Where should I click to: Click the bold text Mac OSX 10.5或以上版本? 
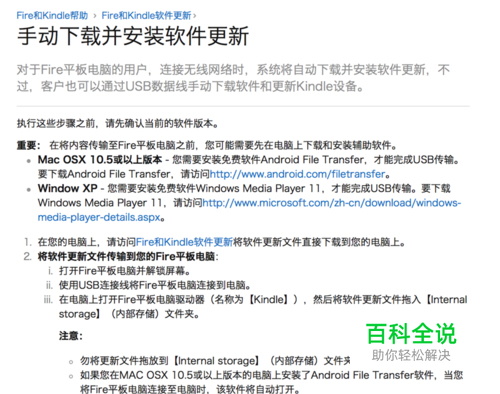pos(100,160)
